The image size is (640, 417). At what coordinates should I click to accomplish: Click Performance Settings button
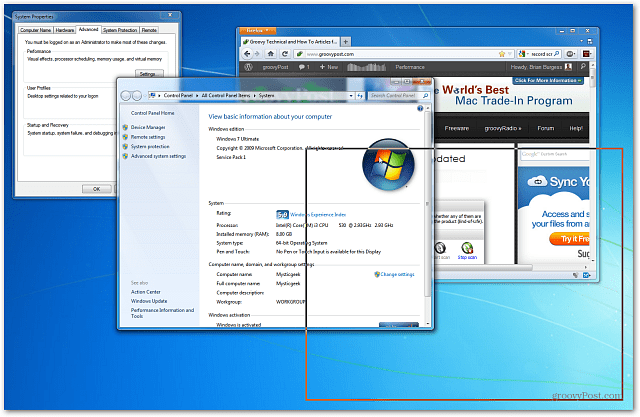point(149,74)
